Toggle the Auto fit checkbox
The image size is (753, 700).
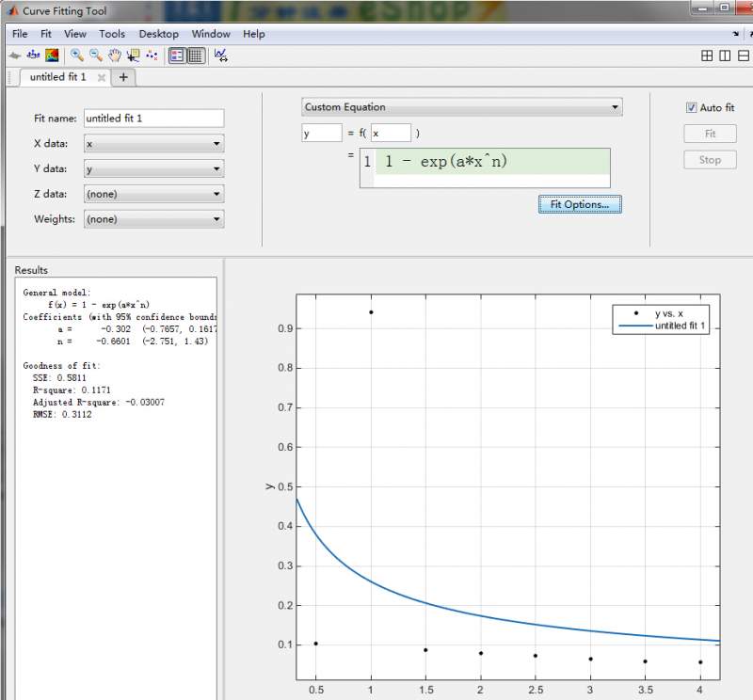coord(692,108)
